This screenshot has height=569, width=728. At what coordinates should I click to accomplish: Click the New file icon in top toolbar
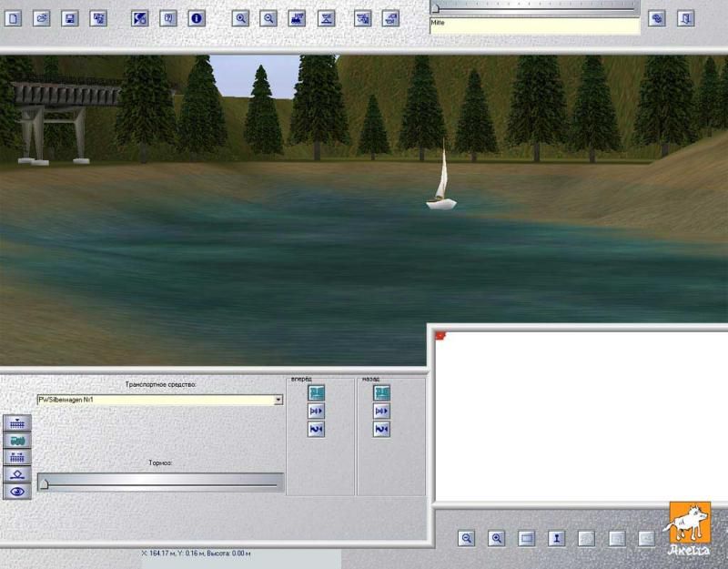click(14, 18)
